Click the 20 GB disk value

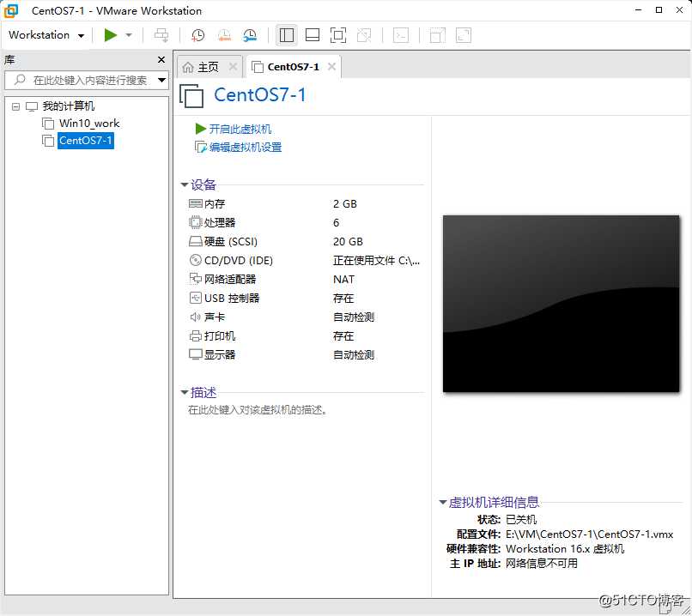[349, 242]
